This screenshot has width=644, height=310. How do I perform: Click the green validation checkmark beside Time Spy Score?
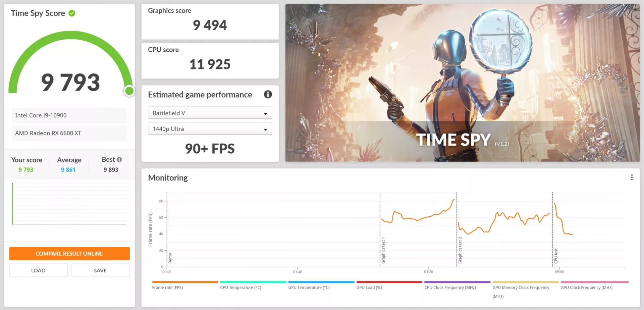click(72, 13)
